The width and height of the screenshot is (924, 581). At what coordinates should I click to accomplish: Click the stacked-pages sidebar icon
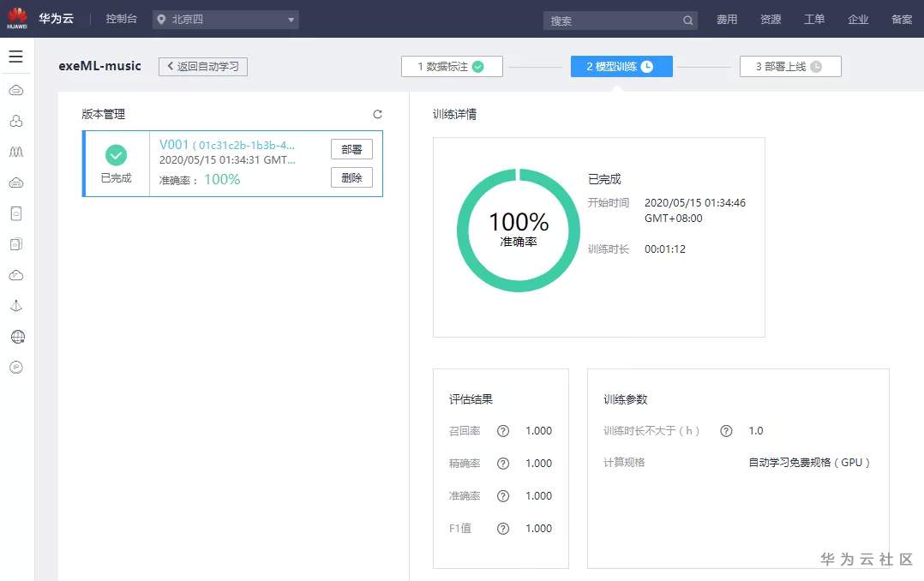(x=16, y=244)
